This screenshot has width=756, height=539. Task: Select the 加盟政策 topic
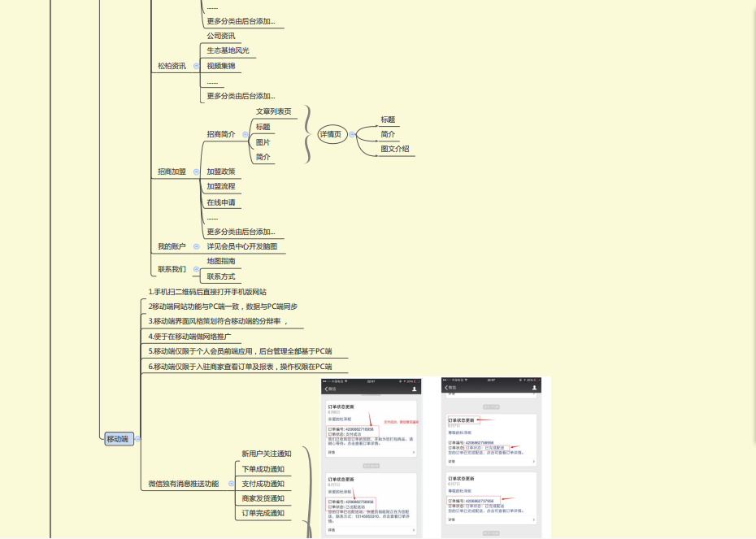click(x=220, y=172)
